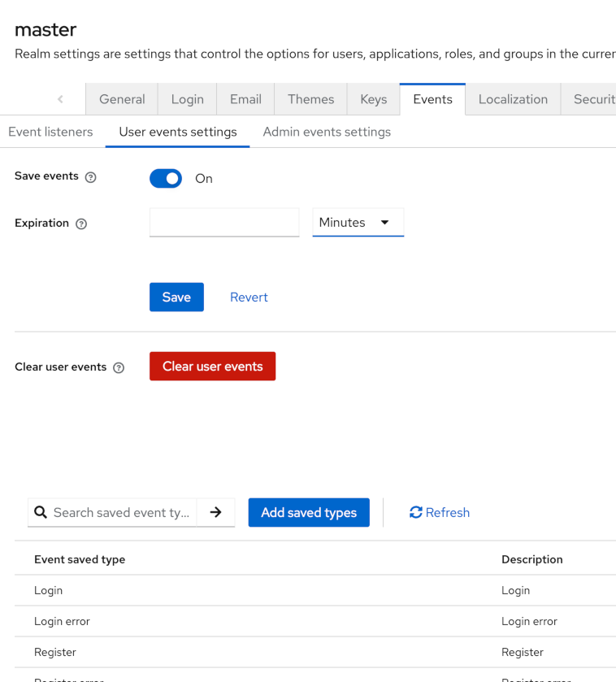Select the Register event type cell
Image resolution: width=616 pixels, height=682 pixels.
point(55,652)
